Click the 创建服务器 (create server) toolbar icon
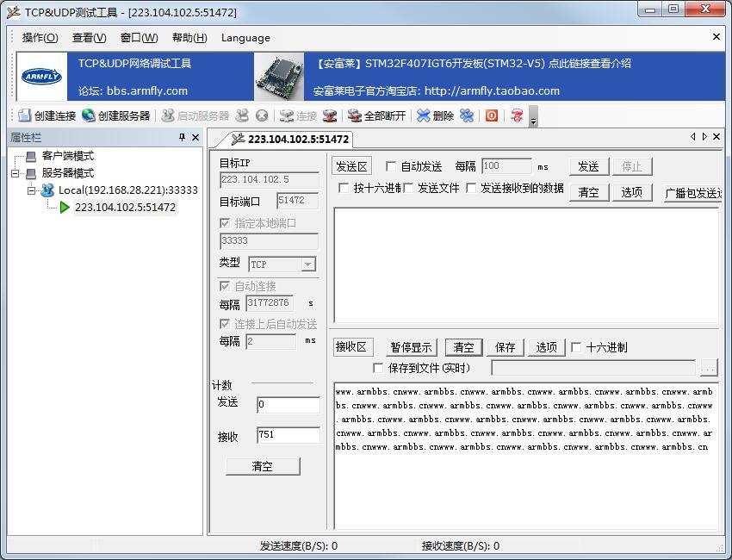The height and width of the screenshot is (560, 732). [x=89, y=115]
